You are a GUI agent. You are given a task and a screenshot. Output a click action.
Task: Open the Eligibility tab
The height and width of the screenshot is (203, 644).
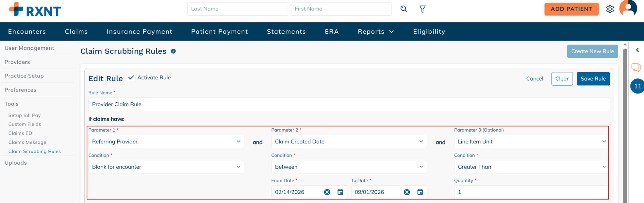tap(429, 32)
